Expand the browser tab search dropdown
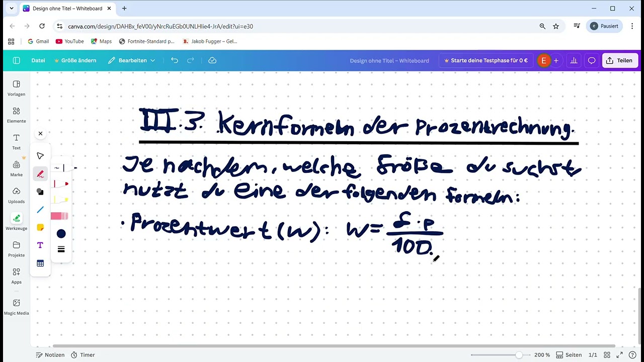644x362 pixels. [12, 9]
